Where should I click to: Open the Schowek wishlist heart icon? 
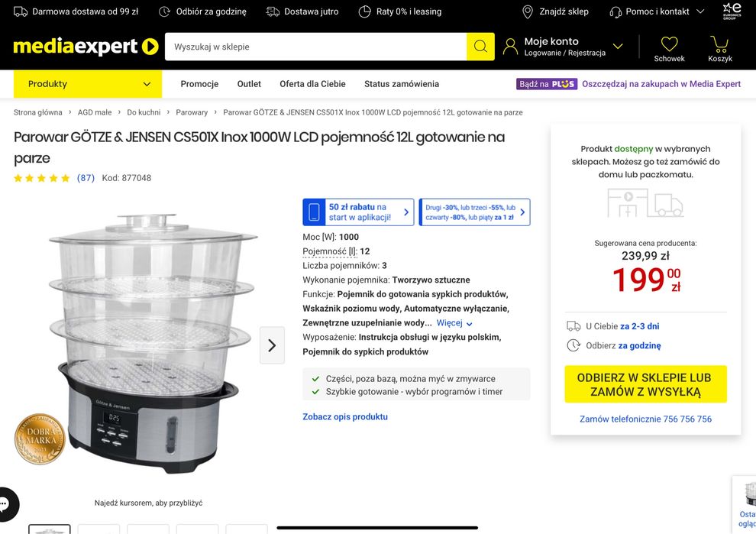[669, 44]
